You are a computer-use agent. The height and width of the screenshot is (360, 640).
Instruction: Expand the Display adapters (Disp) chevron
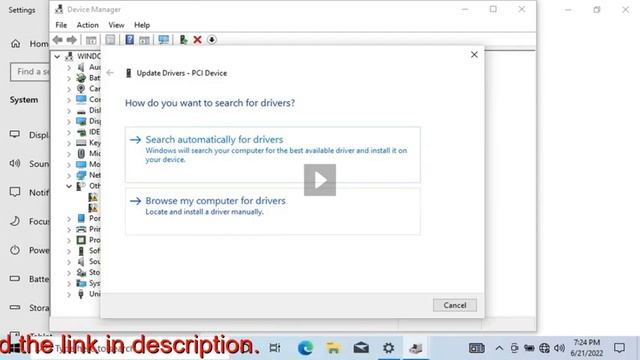(x=69, y=121)
